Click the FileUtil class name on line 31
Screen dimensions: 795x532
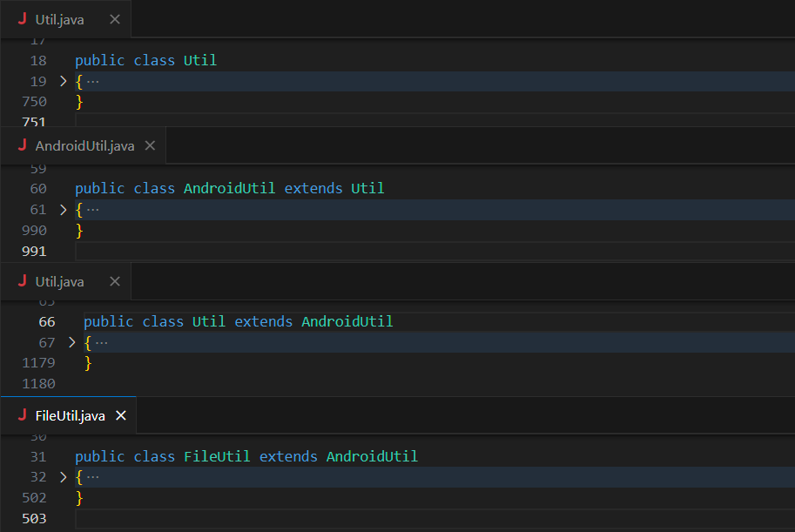click(x=217, y=456)
